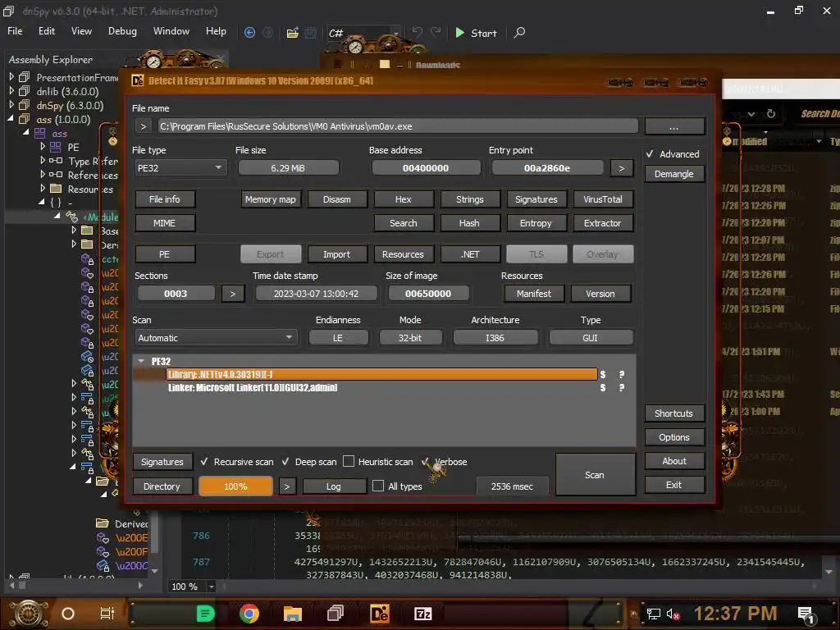Screen dimensions: 840x630
Task: Click the Time date stamp value
Action: click(x=316, y=294)
